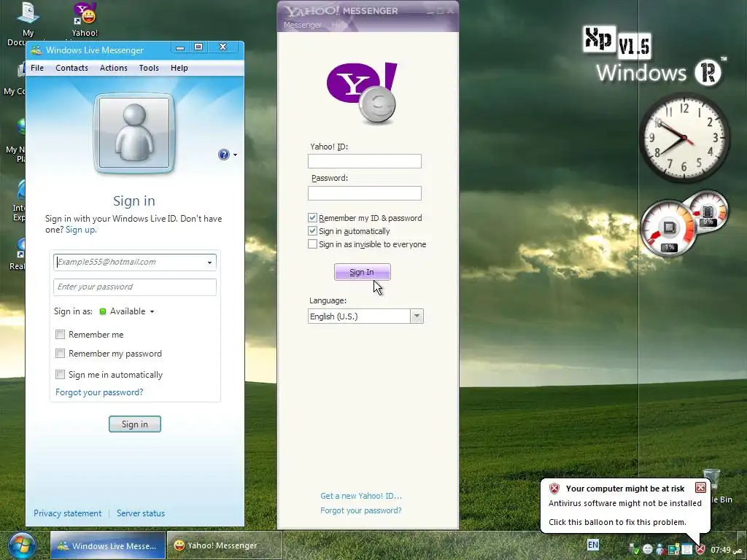
Task: Click the Your computer might be at risk balloon
Action: (x=625, y=505)
